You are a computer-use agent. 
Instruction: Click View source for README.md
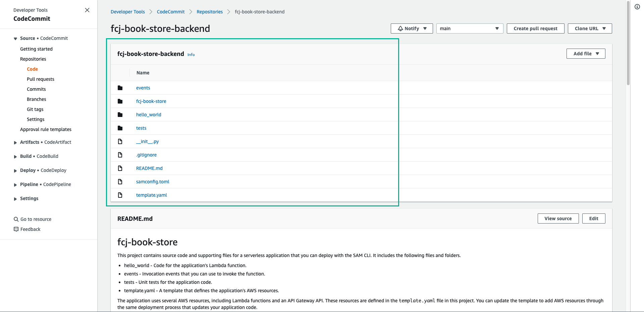558,219
